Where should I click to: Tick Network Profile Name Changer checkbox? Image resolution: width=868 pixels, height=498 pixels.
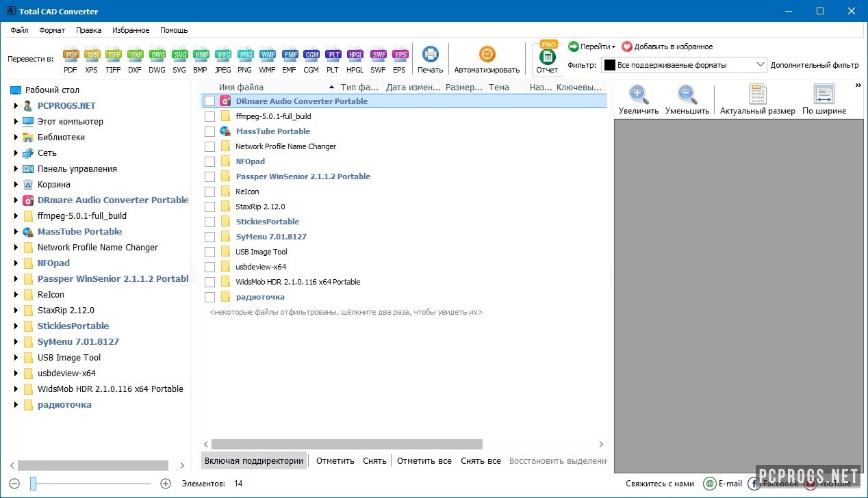coord(210,146)
